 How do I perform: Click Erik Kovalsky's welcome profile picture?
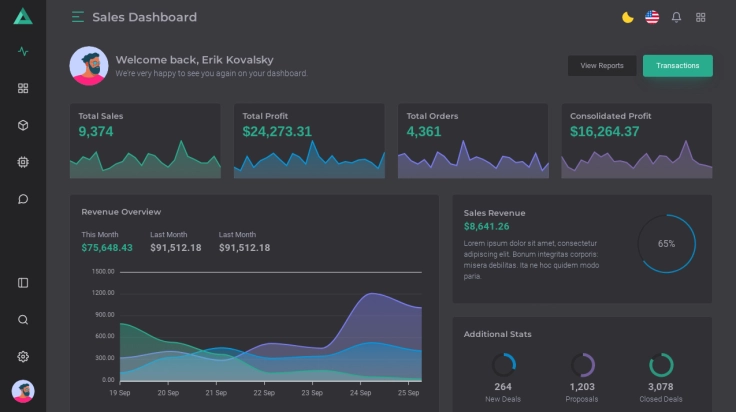pos(89,66)
